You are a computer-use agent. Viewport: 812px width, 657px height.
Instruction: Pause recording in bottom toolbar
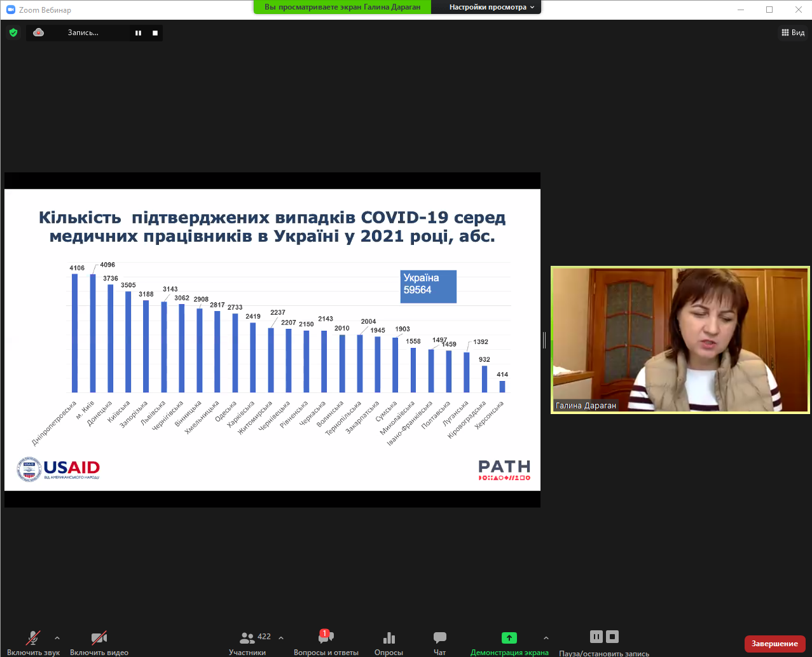click(596, 637)
